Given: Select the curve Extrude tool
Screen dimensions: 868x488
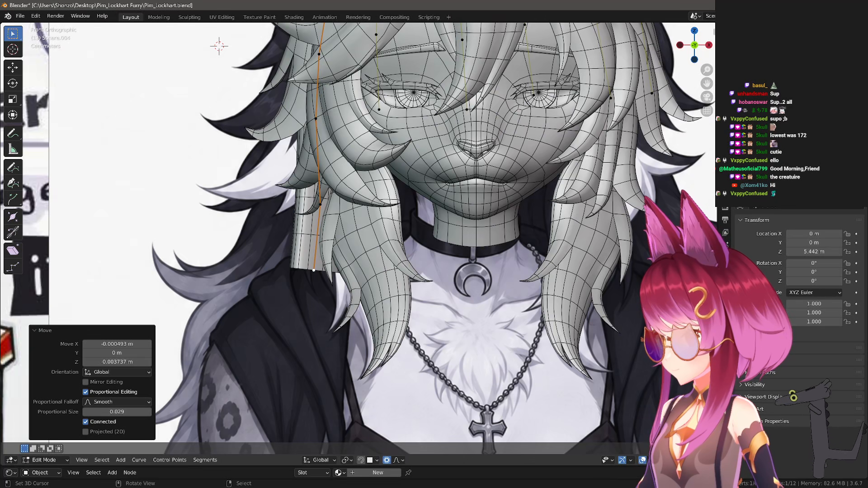Looking at the screenshot, I should (13, 199).
